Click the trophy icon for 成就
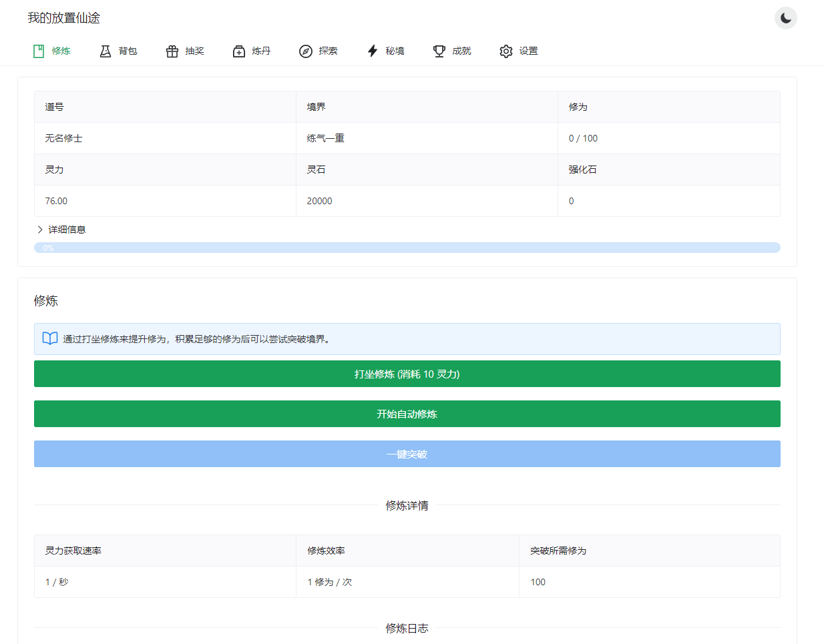 pos(439,51)
